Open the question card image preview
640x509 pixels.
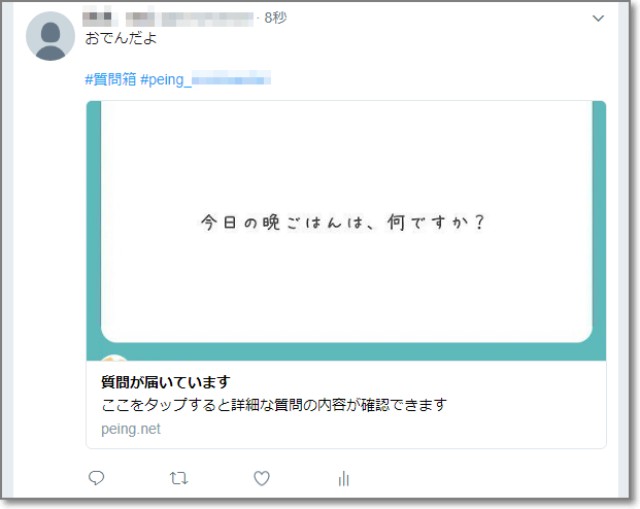click(x=346, y=231)
